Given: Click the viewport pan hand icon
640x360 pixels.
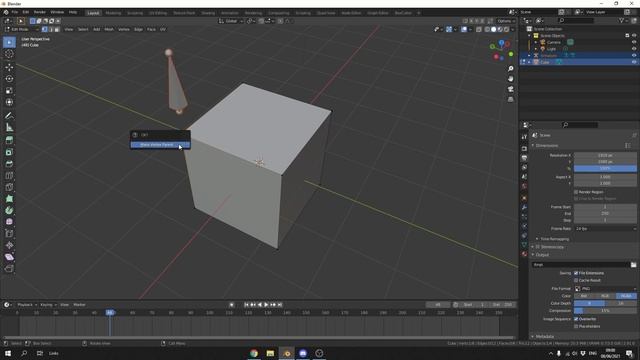Looking at the screenshot, I should 511,79.
